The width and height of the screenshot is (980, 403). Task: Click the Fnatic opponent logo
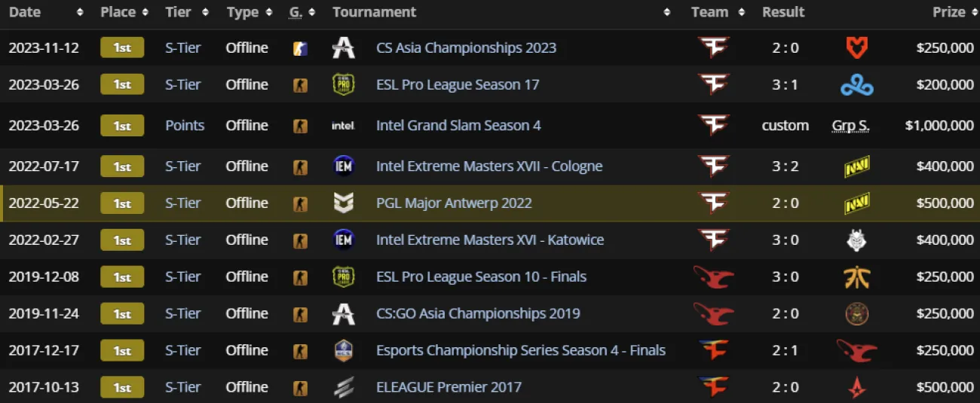point(857,277)
